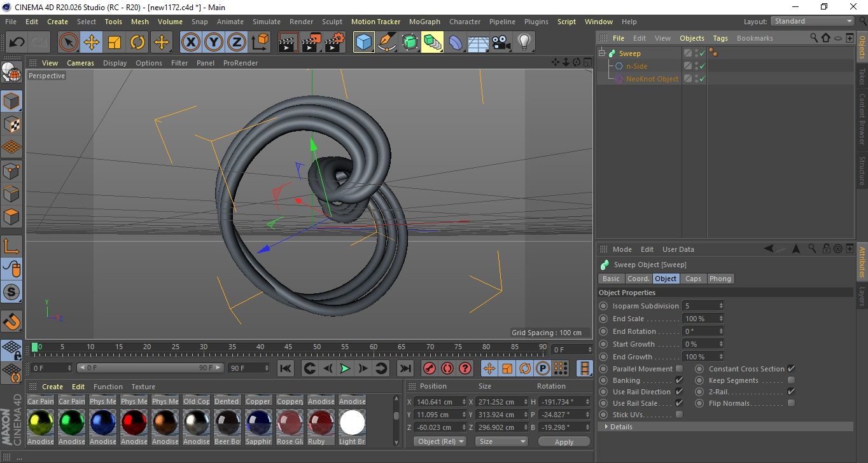868x463 pixels.
Task: Toggle 2-Rail checkbox
Action: coord(791,392)
